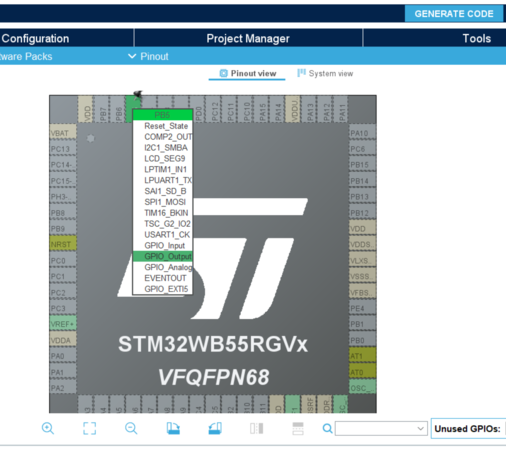Click the rotate clockwise chip icon
Screen dimensions: 506x450
(x=173, y=428)
